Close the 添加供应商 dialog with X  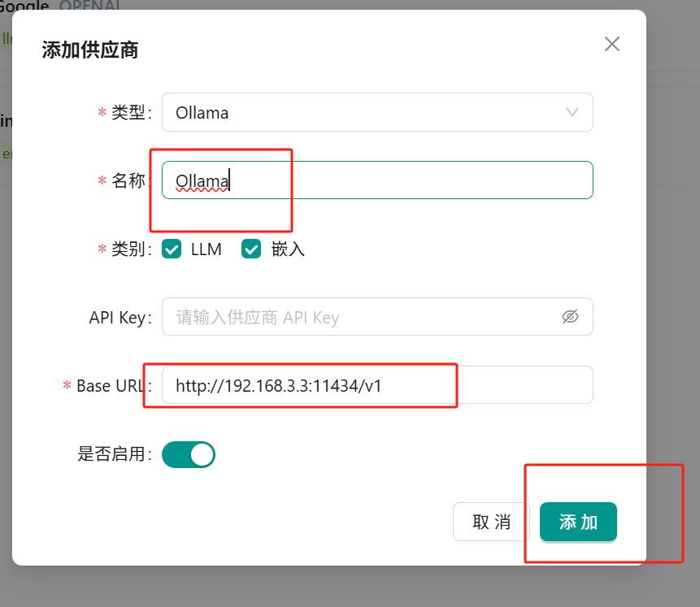tap(612, 44)
